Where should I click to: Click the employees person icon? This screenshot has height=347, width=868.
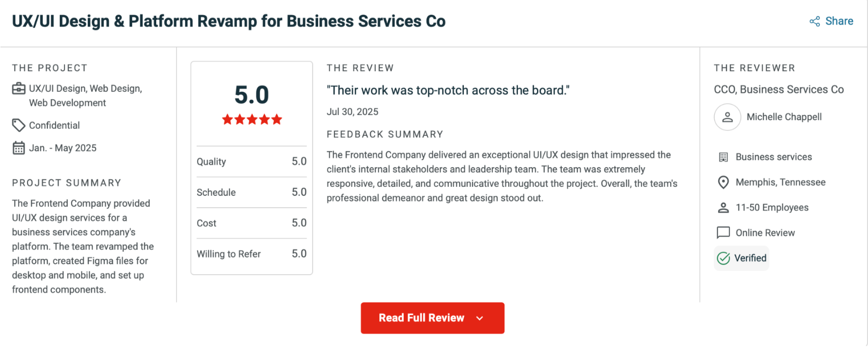(723, 208)
